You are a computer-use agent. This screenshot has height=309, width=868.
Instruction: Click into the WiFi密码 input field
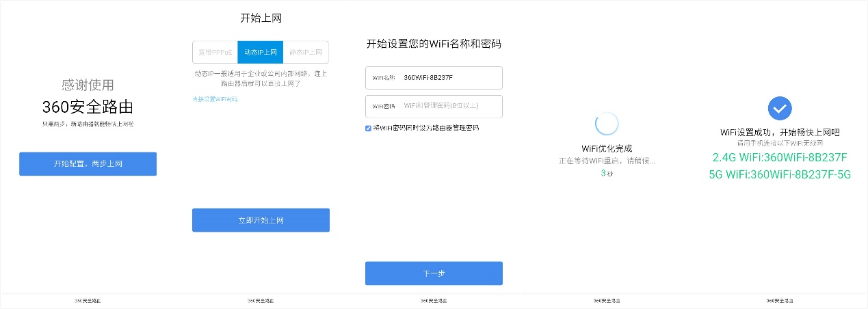tap(451, 107)
